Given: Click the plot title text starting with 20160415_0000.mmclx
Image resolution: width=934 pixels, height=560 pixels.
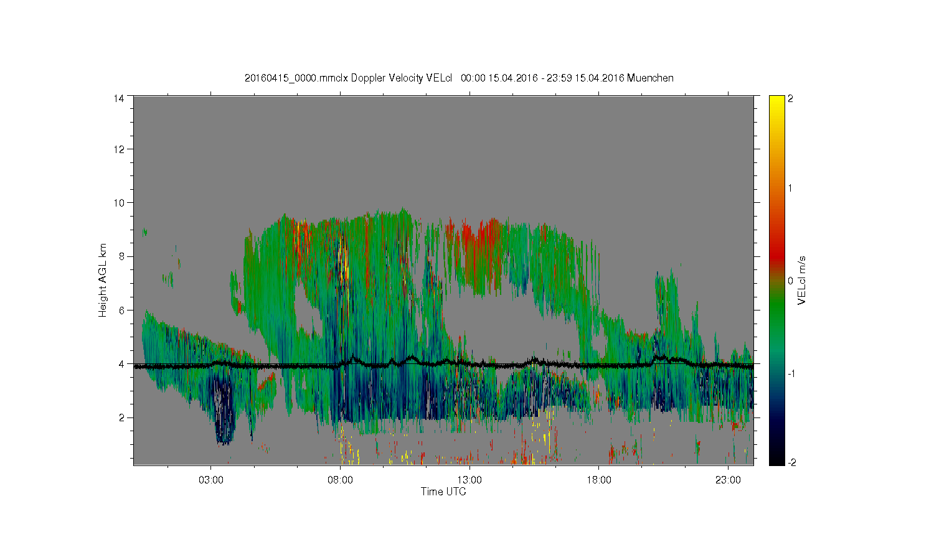Looking at the screenshot, I should pos(459,78).
